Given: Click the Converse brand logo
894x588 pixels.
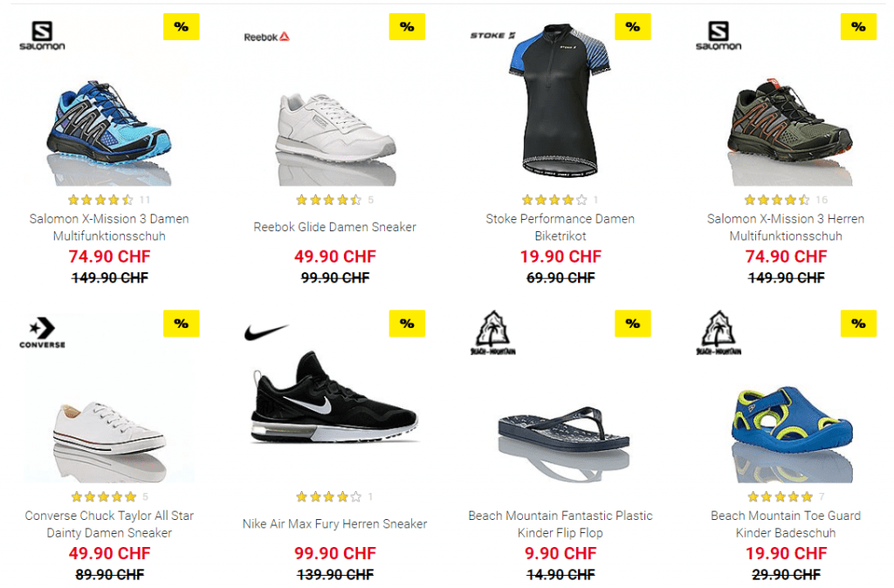Looking at the screenshot, I should coord(42,332).
